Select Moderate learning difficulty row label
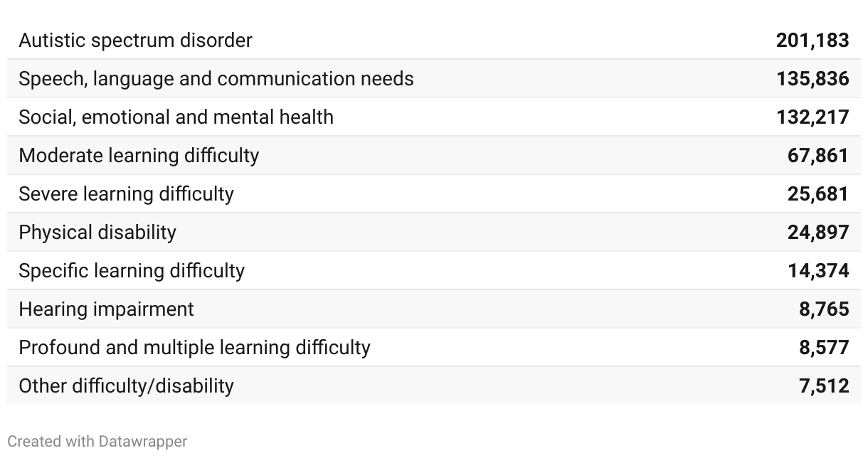 pyautogui.click(x=139, y=156)
